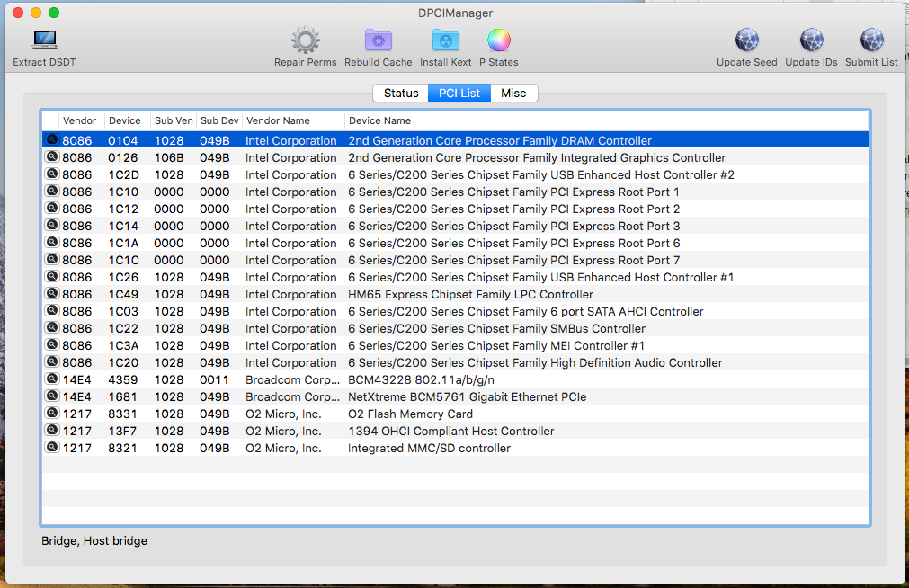Run Repair Perms from the toolbar
The height and width of the screenshot is (588, 909).
click(306, 40)
